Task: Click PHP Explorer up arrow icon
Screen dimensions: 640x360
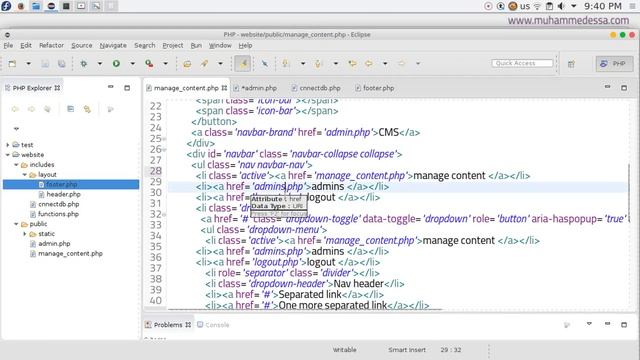Action: (47, 109)
